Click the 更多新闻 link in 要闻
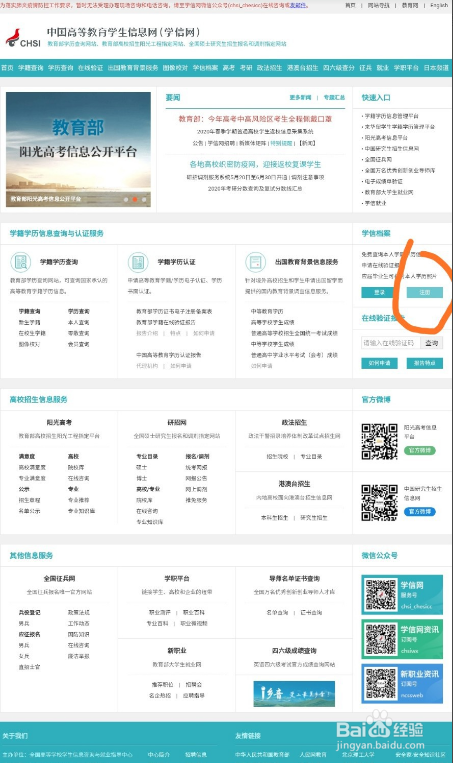 (x=300, y=97)
